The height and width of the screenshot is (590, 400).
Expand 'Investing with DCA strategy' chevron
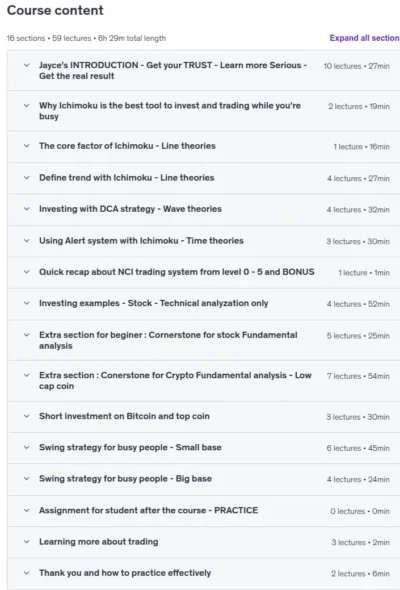pyautogui.click(x=26, y=209)
